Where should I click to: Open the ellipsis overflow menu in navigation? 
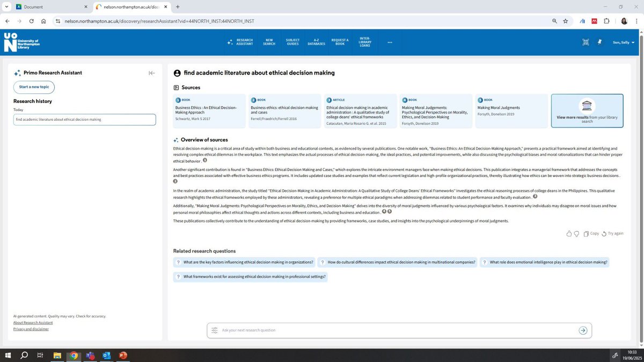click(390, 42)
